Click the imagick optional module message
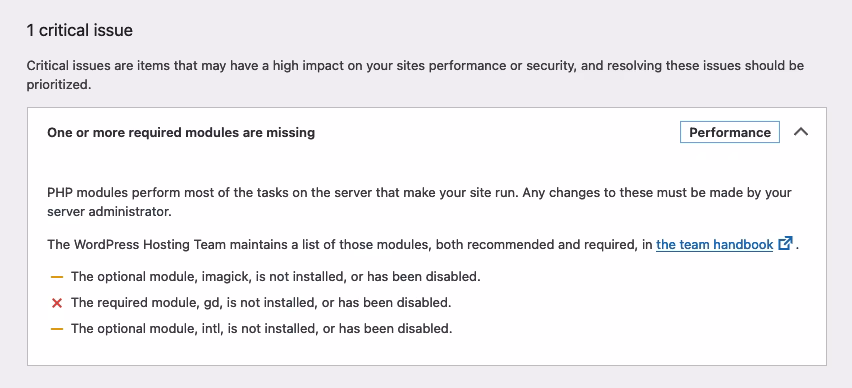The height and width of the screenshot is (388, 852). pyautogui.click(x=276, y=277)
